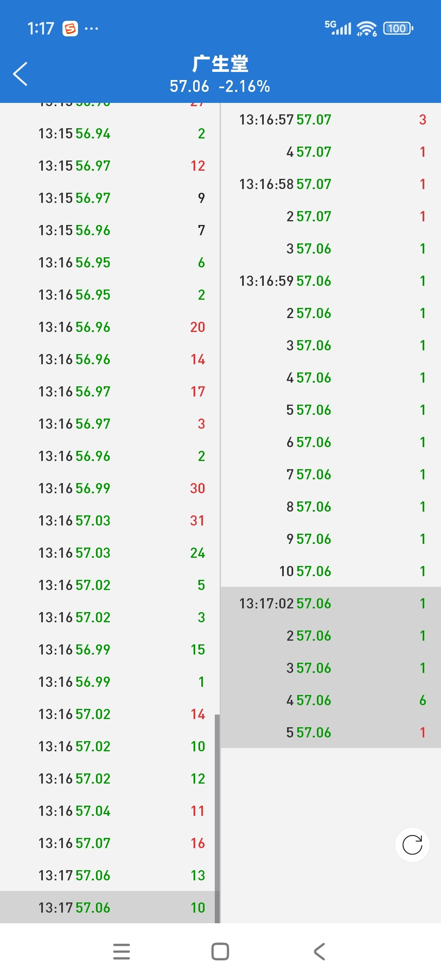Select detail row 4 with volume 6
Image resolution: width=441 pixels, height=980 pixels.
pyautogui.click(x=331, y=700)
